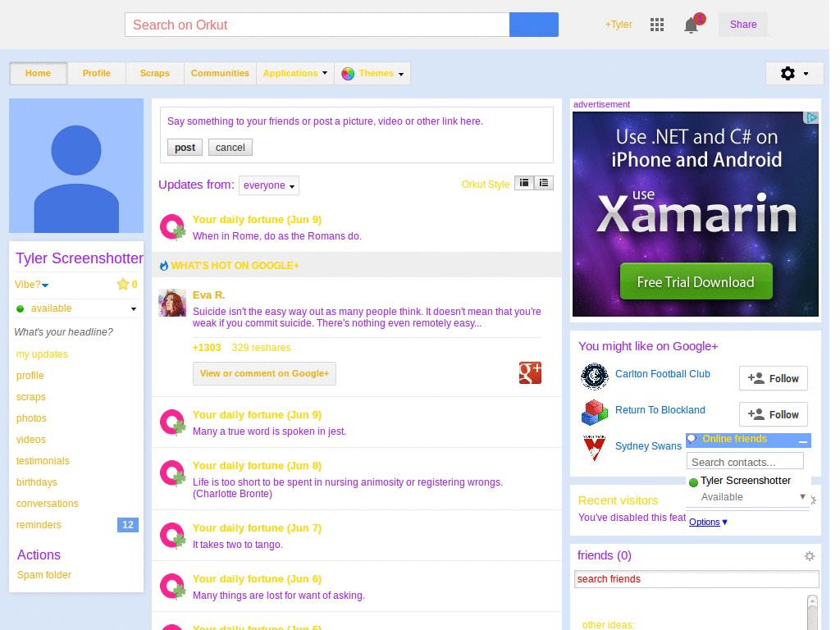Open the Updates from everyone dropdown
The width and height of the screenshot is (840, 630).
pyautogui.click(x=269, y=185)
